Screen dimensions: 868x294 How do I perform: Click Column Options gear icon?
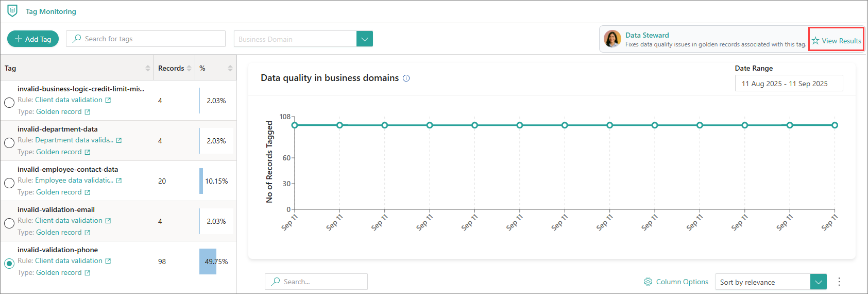(648, 282)
